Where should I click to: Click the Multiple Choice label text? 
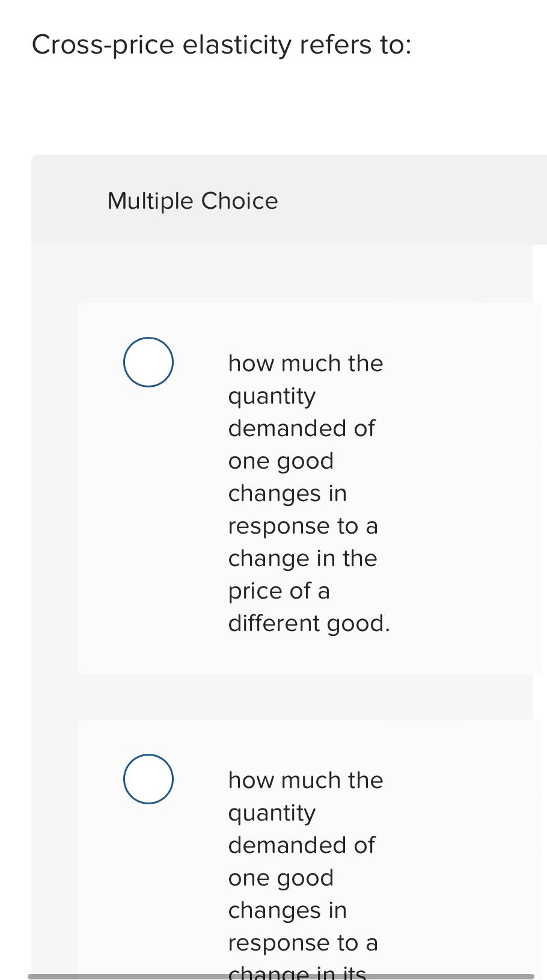coord(192,200)
